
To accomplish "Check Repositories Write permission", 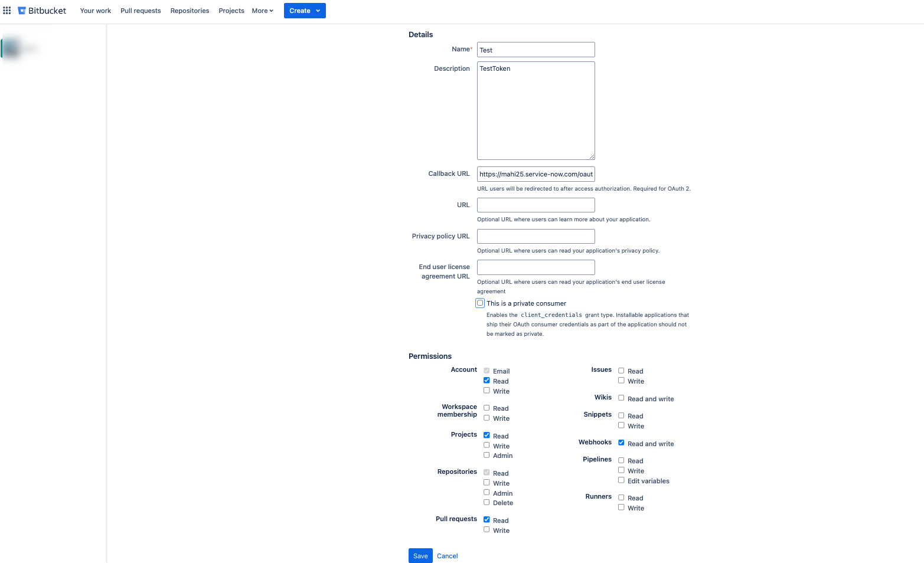I will (x=487, y=483).
